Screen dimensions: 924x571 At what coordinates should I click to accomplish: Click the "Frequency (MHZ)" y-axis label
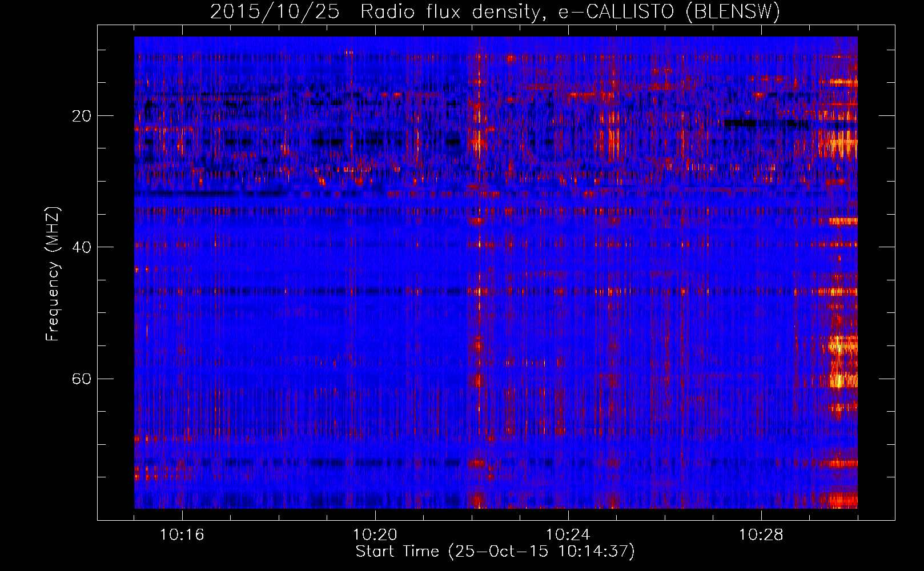[x=53, y=274]
